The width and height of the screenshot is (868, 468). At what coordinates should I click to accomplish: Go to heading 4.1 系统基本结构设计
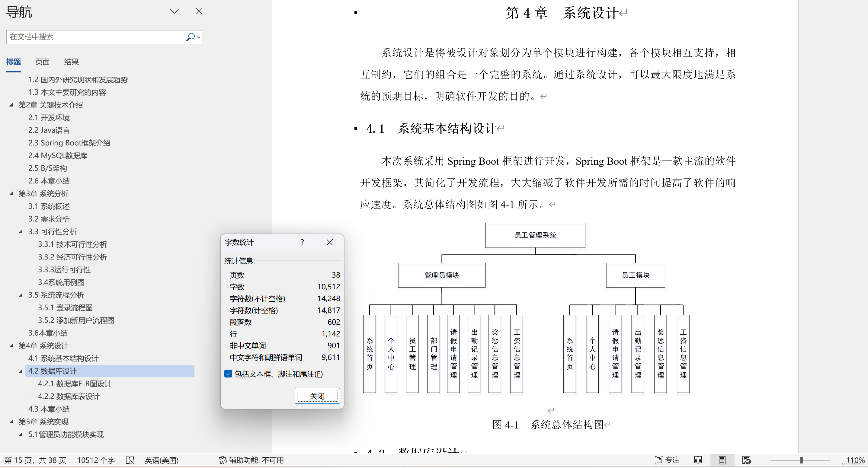pos(63,358)
